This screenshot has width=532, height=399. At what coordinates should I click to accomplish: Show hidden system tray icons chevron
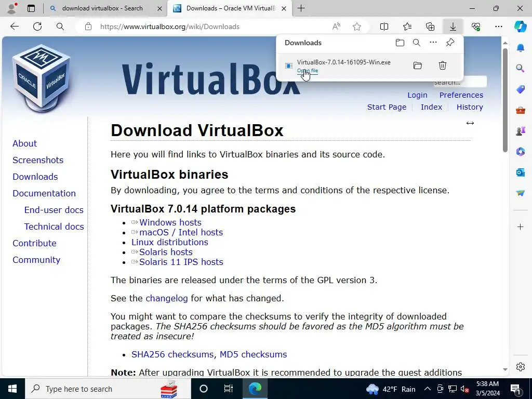(428, 389)
